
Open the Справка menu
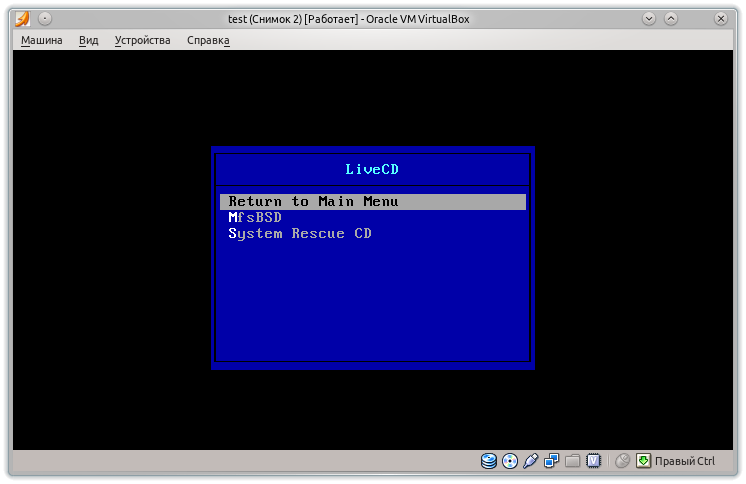[x=208, y=40]
